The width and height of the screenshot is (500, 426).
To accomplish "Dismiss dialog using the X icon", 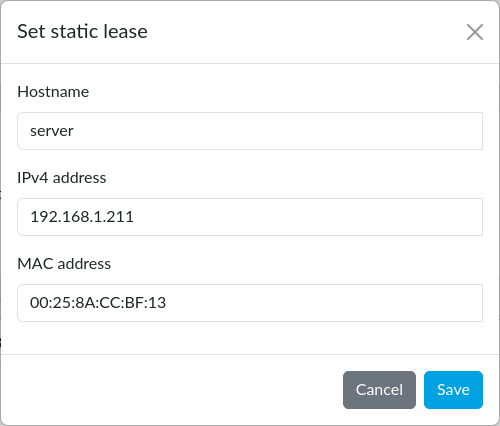I will tap(475, 32).
